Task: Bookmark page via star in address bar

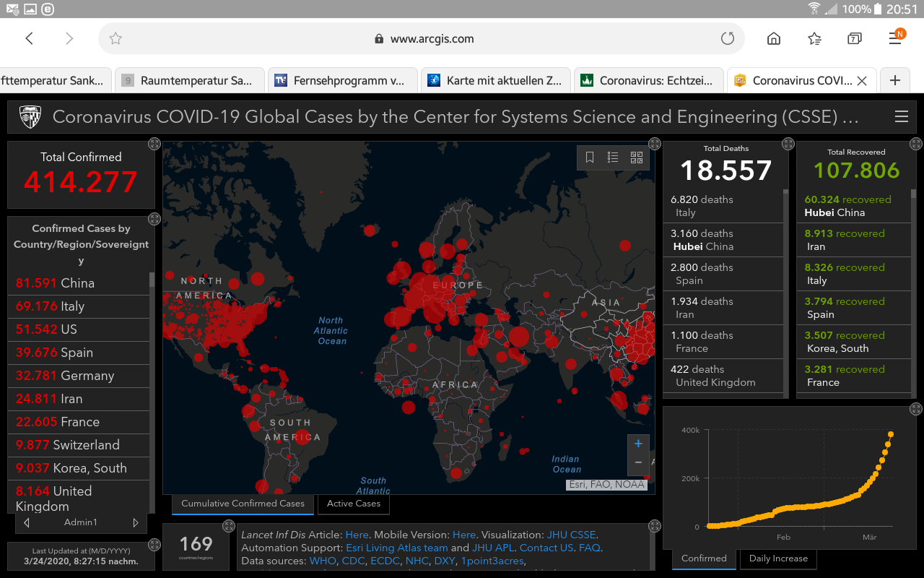Action: coord(115,39)
